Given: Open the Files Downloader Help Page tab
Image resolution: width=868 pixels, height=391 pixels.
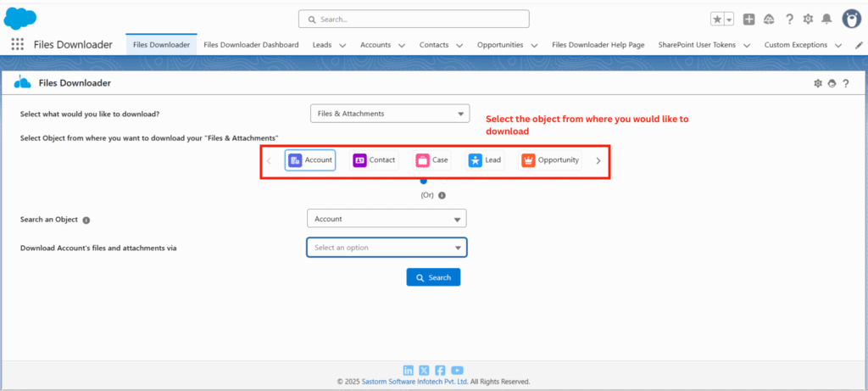Looking at the screenshot, I should [598, 45].
